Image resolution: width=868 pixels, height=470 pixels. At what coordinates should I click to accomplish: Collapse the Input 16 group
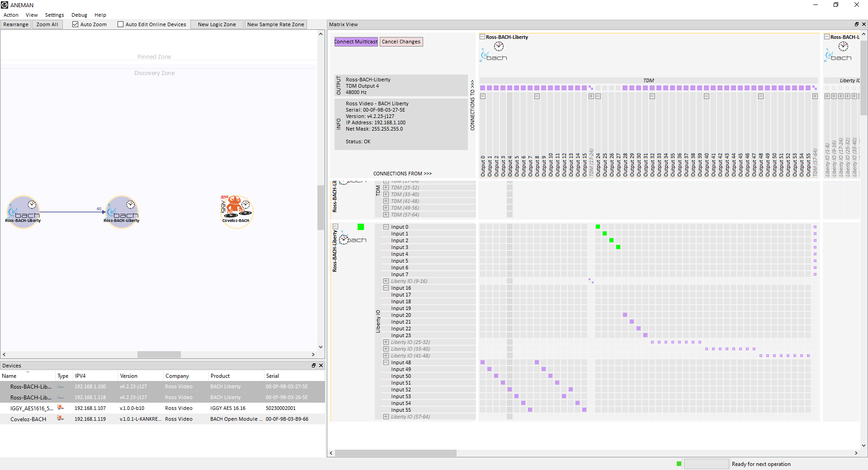point(386,288)
